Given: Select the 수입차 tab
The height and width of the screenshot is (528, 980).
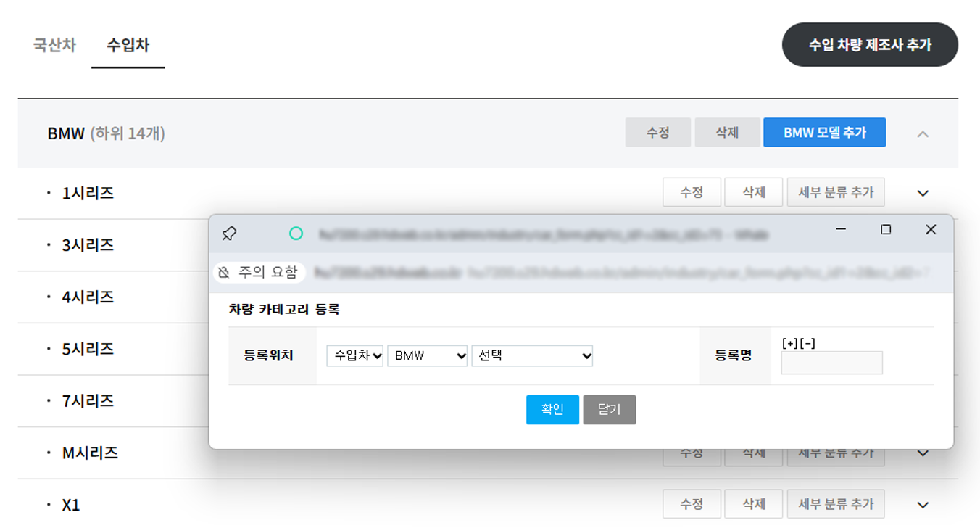Looking at the screenshot, I should 128,45.
